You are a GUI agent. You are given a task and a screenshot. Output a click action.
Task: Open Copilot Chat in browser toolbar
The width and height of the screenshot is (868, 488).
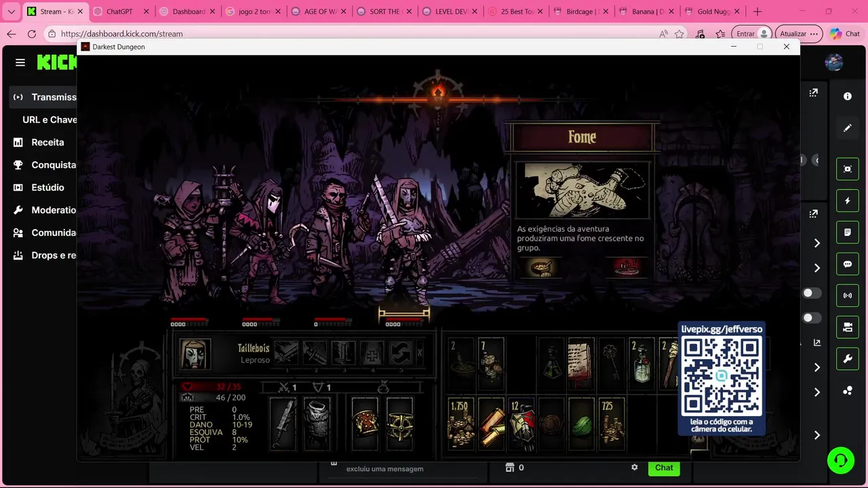(x=845, y=33)
